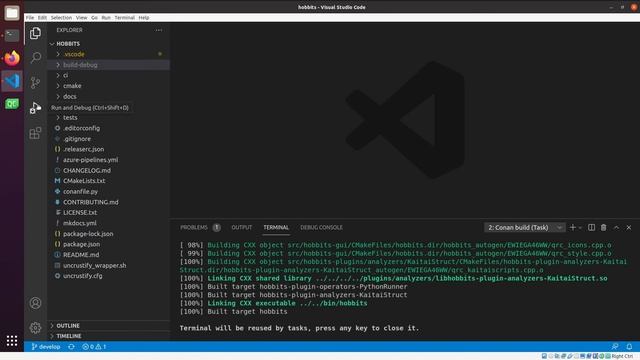Open README.md file

tap(81, 255)
